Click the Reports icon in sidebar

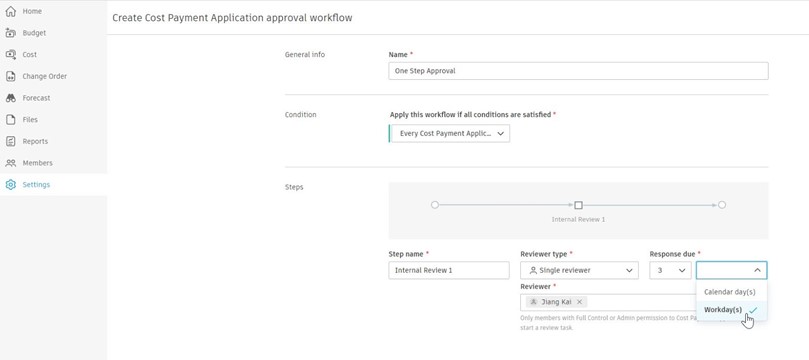coord(10,141)
